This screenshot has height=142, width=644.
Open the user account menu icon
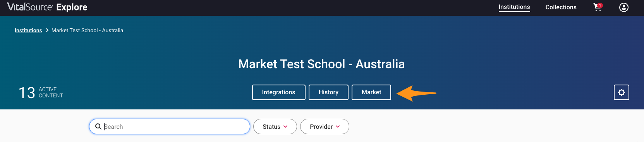click(x=623, y=7)
